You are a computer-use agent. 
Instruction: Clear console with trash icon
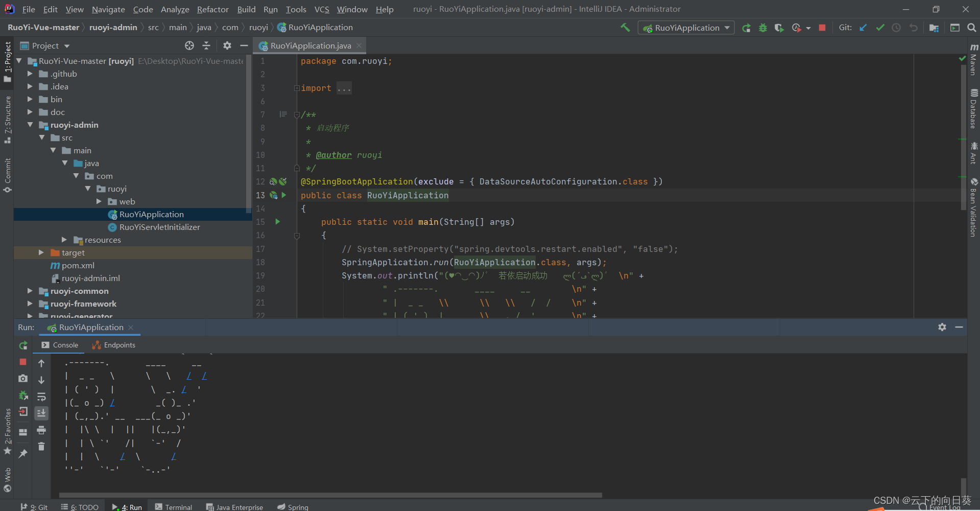pyautogui.click(x=41, y=447)
